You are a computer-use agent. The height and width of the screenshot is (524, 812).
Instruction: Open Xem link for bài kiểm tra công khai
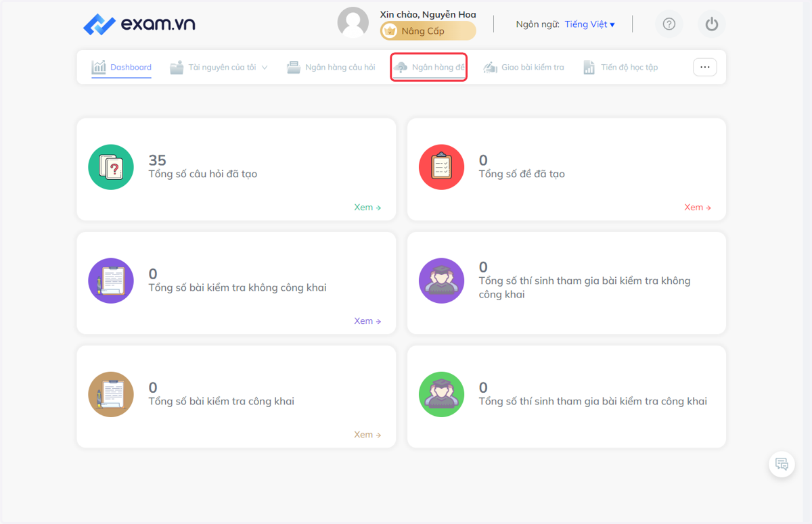point(367,435)
